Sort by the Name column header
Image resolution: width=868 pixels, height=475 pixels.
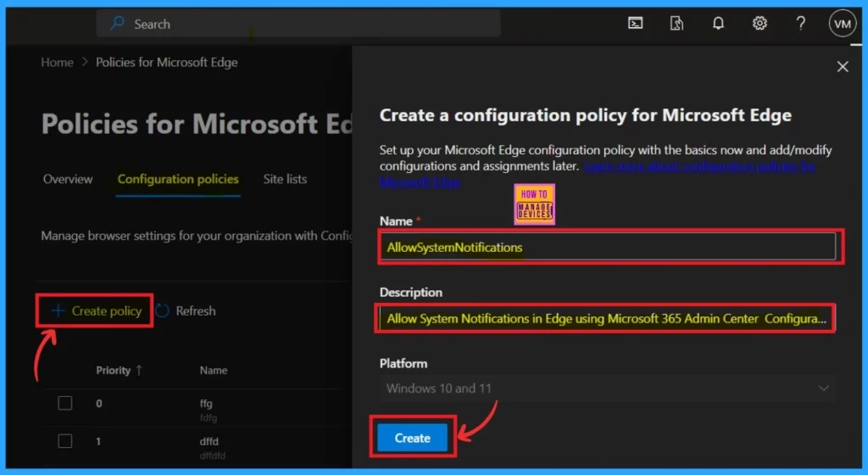tap(213, 371)
